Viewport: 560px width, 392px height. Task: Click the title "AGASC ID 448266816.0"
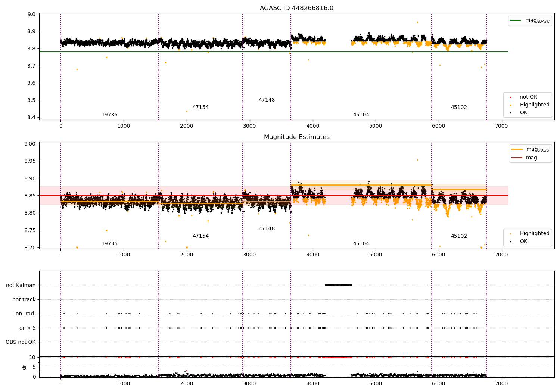296,8
